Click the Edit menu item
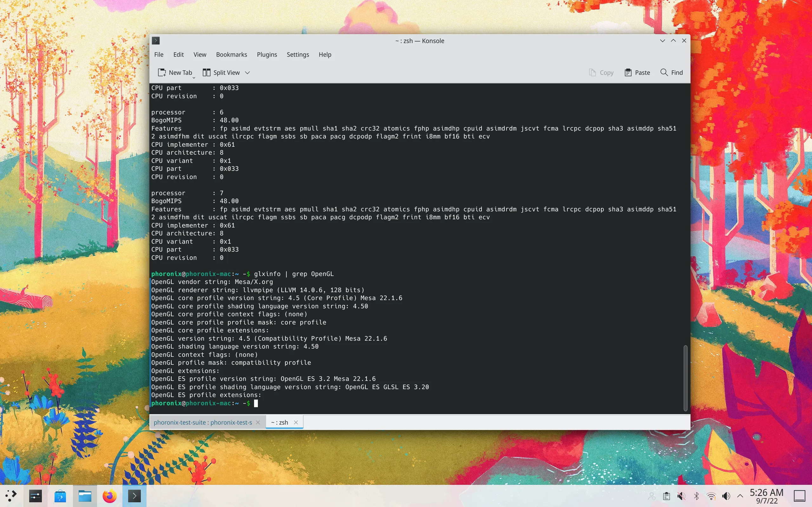This screenshot has width=812, height=507. tap(178, 54)
